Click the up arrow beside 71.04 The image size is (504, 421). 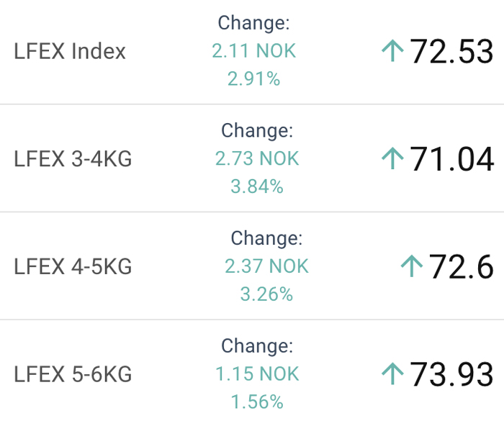click(x=392, y=158)
